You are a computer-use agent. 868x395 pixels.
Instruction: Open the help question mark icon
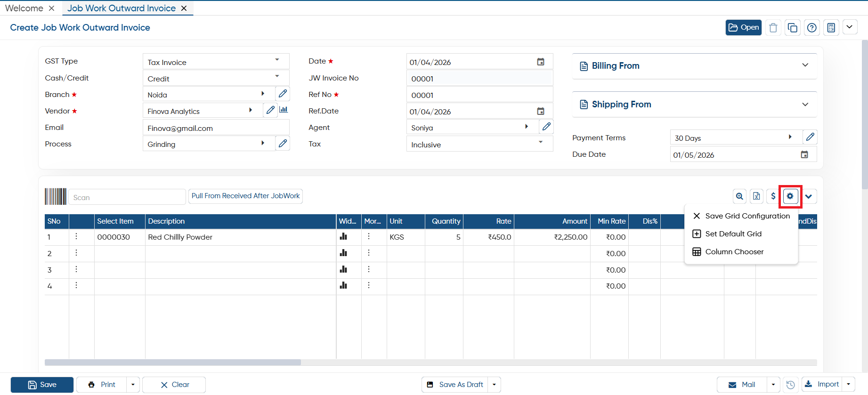click(812, 28)
